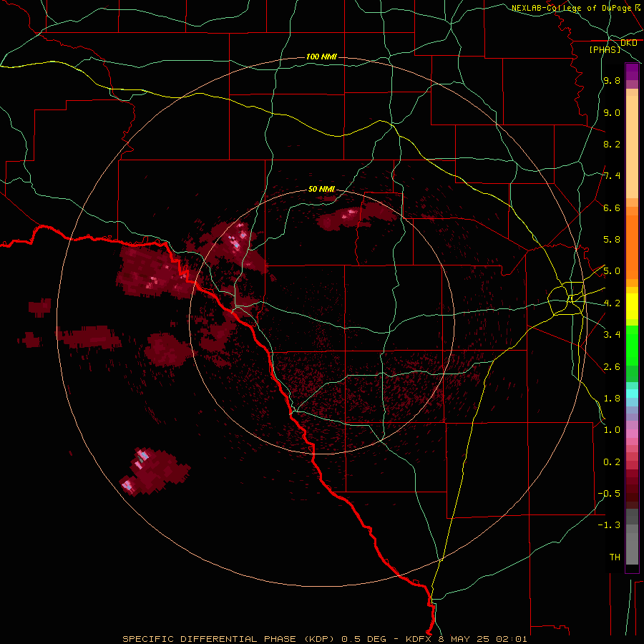Click the 9.0 value on the scale

coord(612,112)
